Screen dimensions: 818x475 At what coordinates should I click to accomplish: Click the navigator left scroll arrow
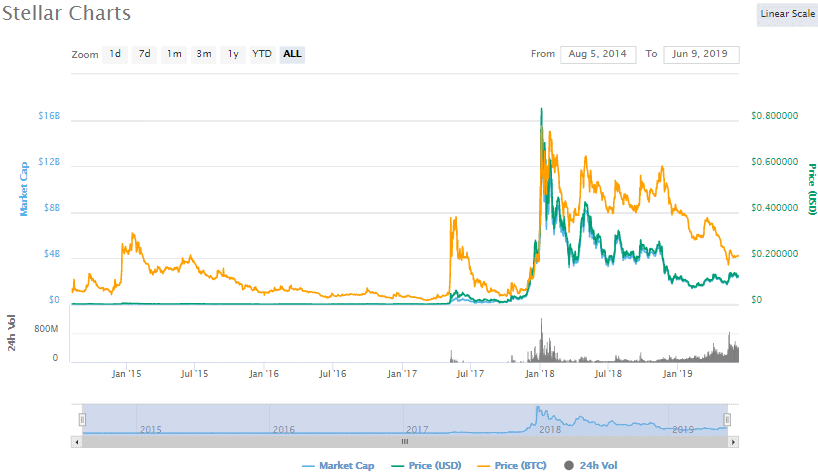point(77,442)
